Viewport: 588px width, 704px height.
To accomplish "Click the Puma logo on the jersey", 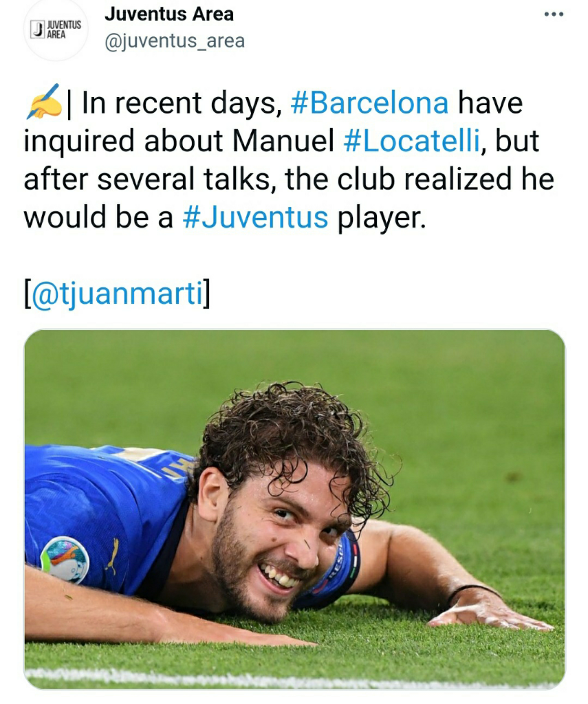I will pyautogui.click(x=111, y=557).
